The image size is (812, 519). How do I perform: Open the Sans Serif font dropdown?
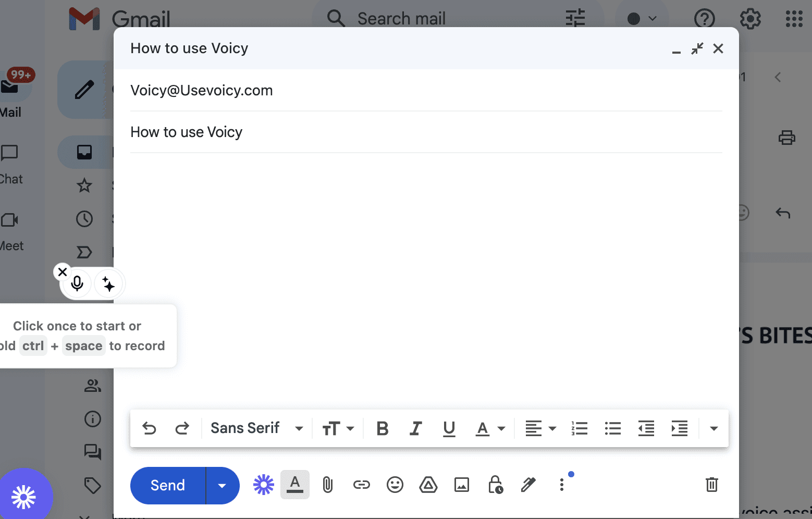click(256, 428)
